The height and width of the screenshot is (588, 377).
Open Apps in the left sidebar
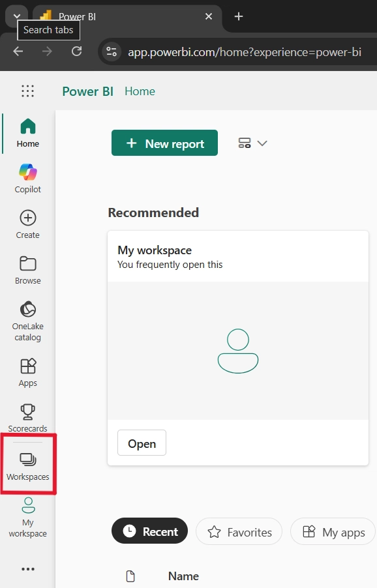(28, 372)
